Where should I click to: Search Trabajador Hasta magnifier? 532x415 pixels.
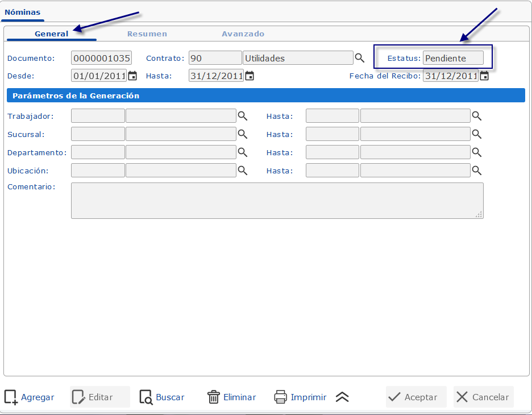point(477,116)
